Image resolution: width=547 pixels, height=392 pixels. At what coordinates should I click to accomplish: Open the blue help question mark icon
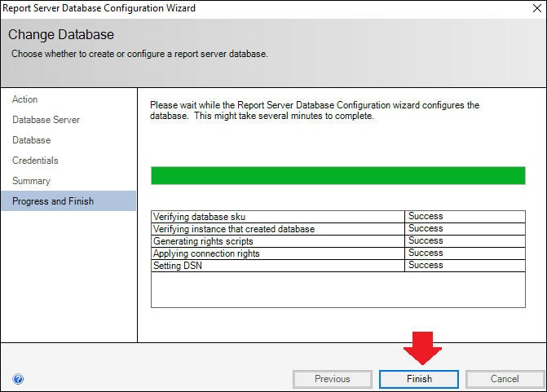pyautogui.click(x=18, y=379)
